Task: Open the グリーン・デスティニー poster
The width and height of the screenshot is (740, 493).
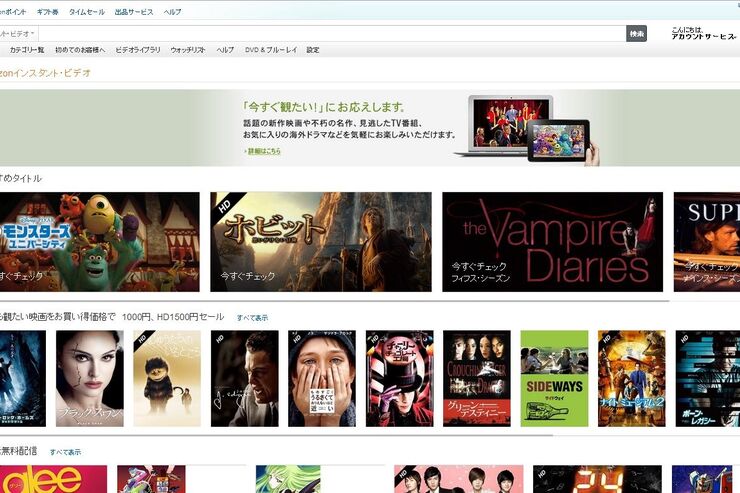Action: point(477,378)
